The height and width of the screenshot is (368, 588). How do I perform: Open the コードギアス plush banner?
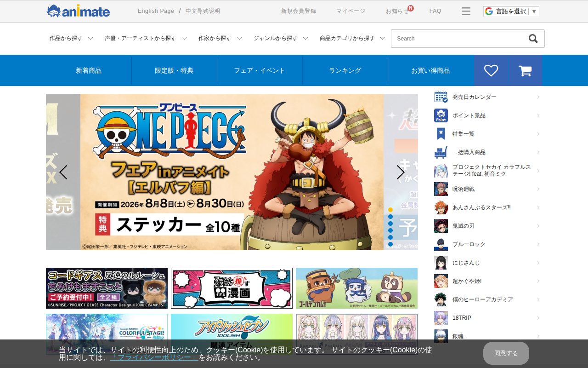(107, 288)
